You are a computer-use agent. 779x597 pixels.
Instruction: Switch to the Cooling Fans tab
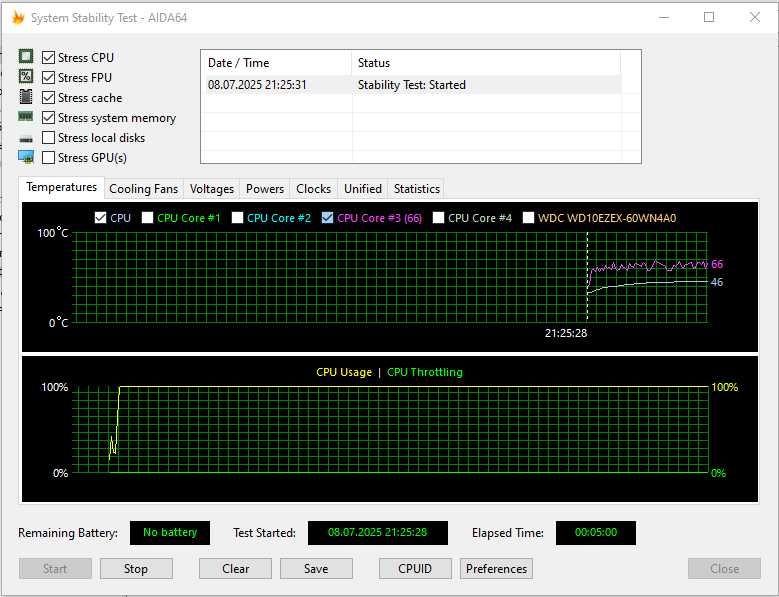[144, 189]
